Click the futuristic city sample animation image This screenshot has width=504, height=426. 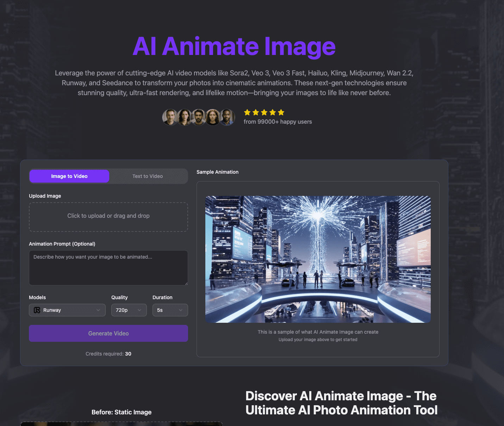(x=318, y=259)
